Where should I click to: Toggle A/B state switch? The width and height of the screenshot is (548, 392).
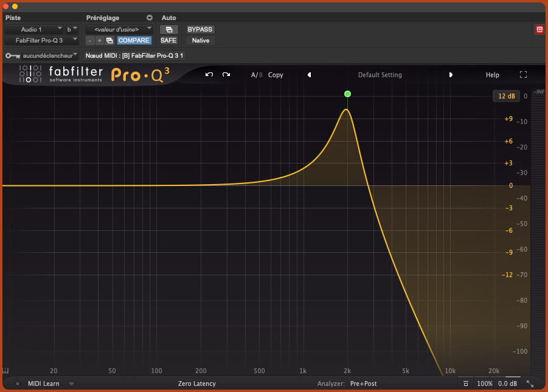click(257, 75)
